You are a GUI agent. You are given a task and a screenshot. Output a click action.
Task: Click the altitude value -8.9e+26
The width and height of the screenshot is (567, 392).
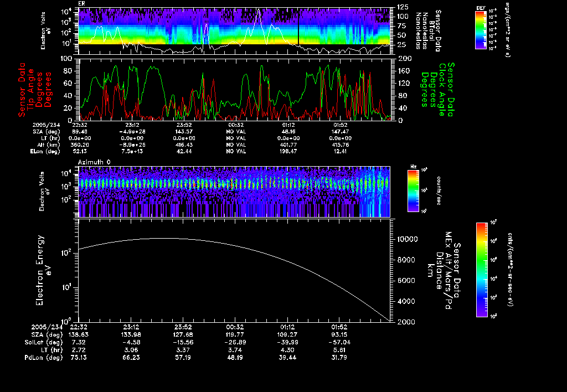coord(132,145)
